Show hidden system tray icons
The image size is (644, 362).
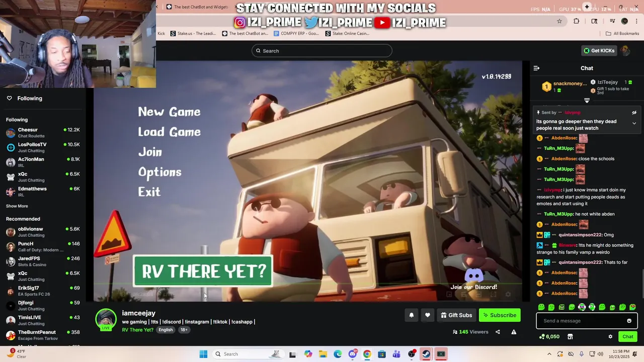[x=549, y=354]
